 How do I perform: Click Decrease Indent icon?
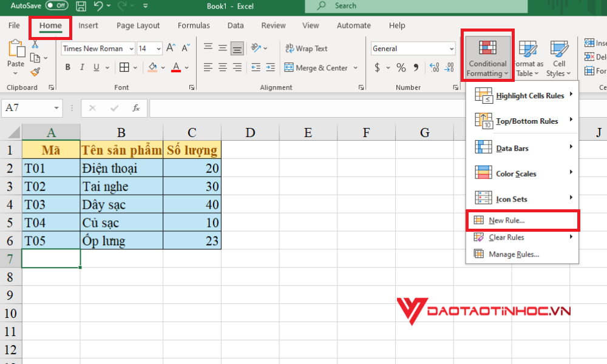pos(256,67)
